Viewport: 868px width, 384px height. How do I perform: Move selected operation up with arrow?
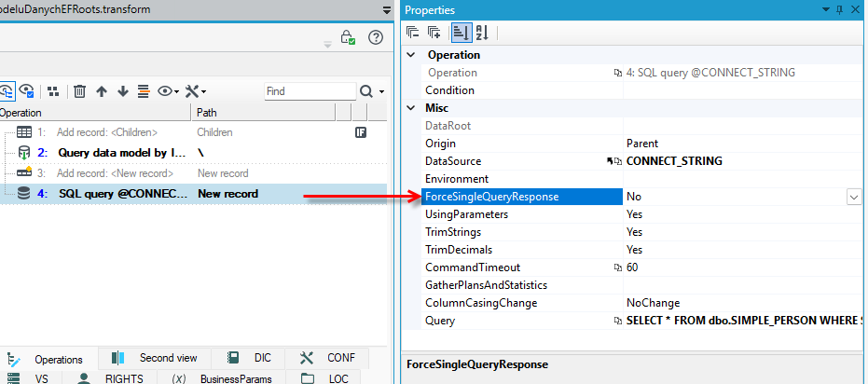102,91
